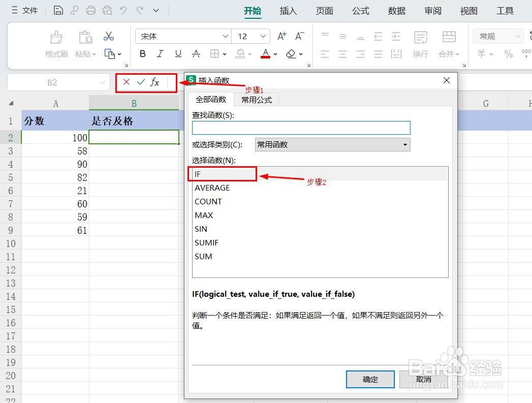Click the Undo icon
The width and height of the screenshot is (532, 403).
122,10
